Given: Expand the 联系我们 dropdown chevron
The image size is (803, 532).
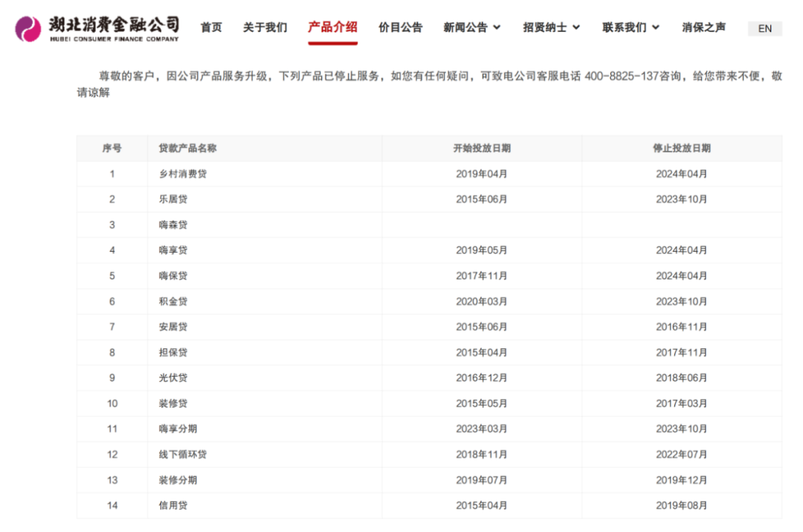Looking at the screenshot, I should click(656, 27).
